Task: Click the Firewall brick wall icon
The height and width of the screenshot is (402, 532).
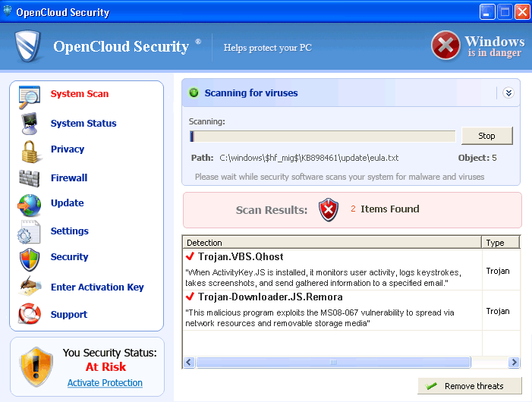Action: coord(30,178)
